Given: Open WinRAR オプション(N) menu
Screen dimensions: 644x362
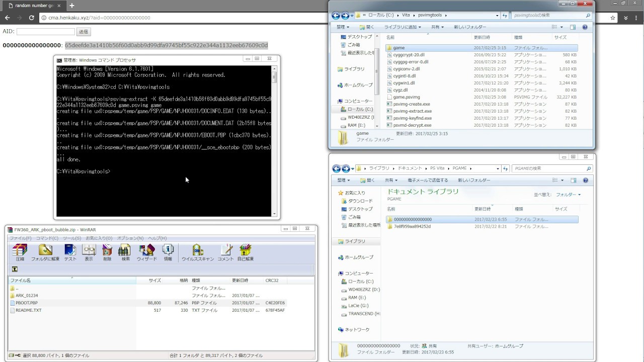Looking at the screenshot, I should pyautogui.click(x=130, y=238).
